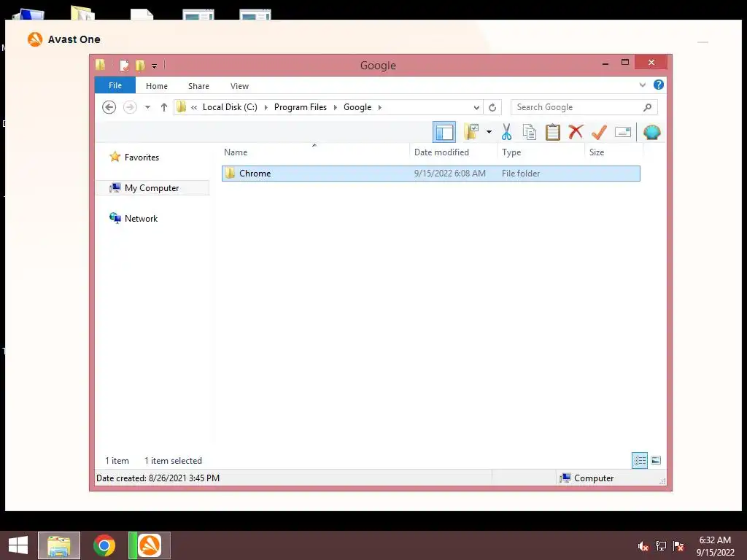Switch to the View ribbon tab
This screenshot has height=560, width=747.
[x=239, y=86]
